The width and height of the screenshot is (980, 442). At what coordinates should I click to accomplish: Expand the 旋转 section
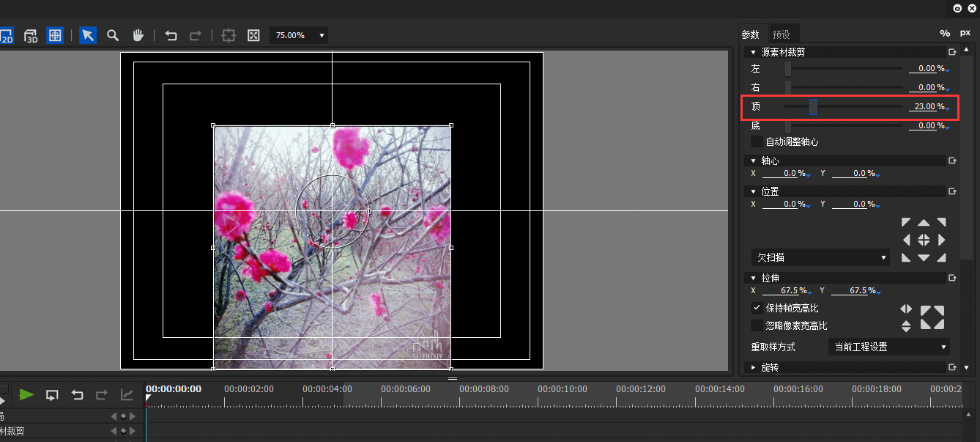click(x=754, y=367)
